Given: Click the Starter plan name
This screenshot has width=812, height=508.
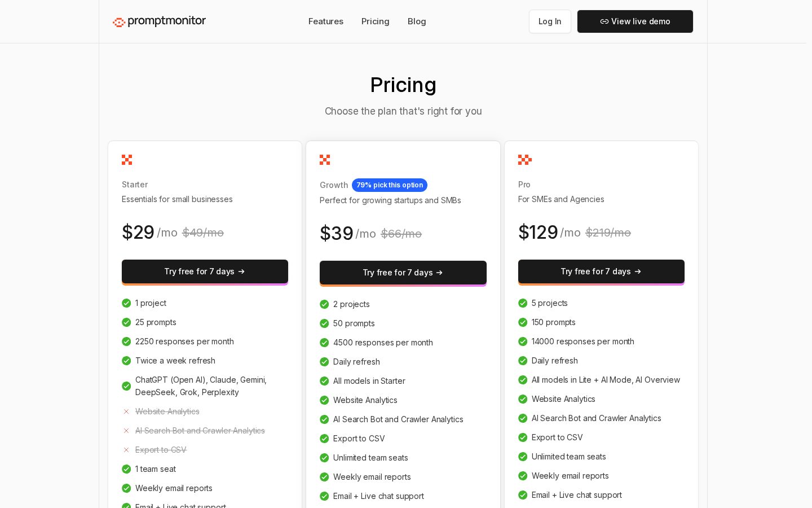Looking at the screenshot, I should 135,185.
